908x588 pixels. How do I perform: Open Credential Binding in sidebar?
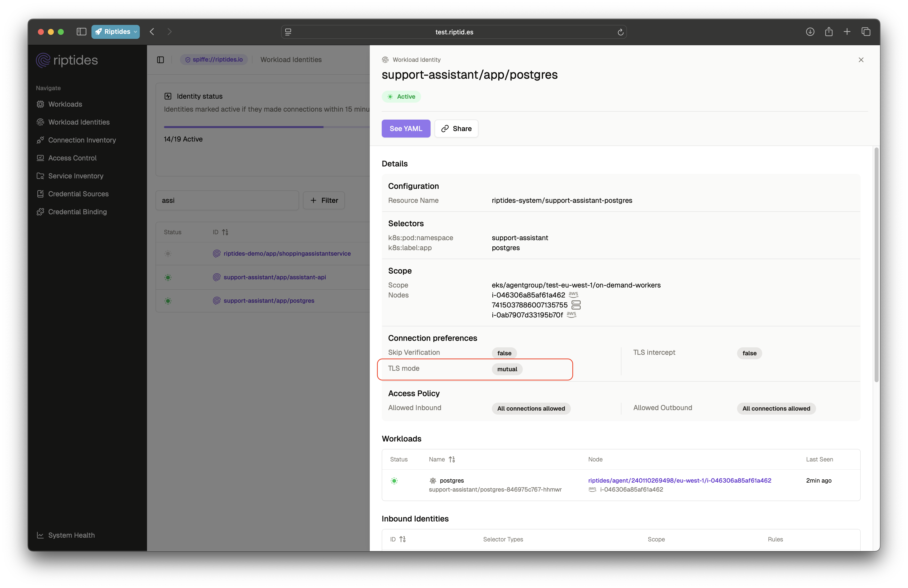77,212
